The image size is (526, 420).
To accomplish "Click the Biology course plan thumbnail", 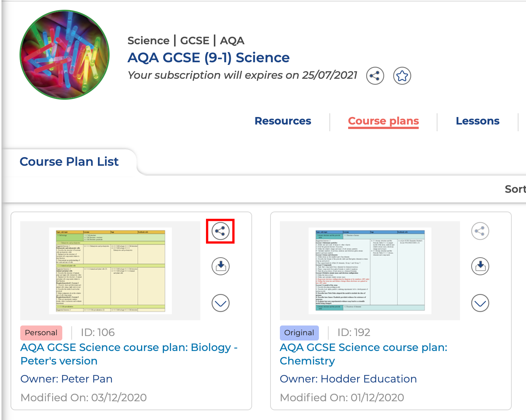I will (110, 270).
